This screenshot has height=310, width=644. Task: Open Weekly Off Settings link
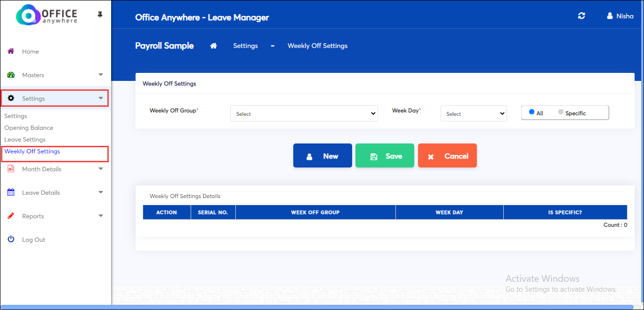tap(32, 151)
